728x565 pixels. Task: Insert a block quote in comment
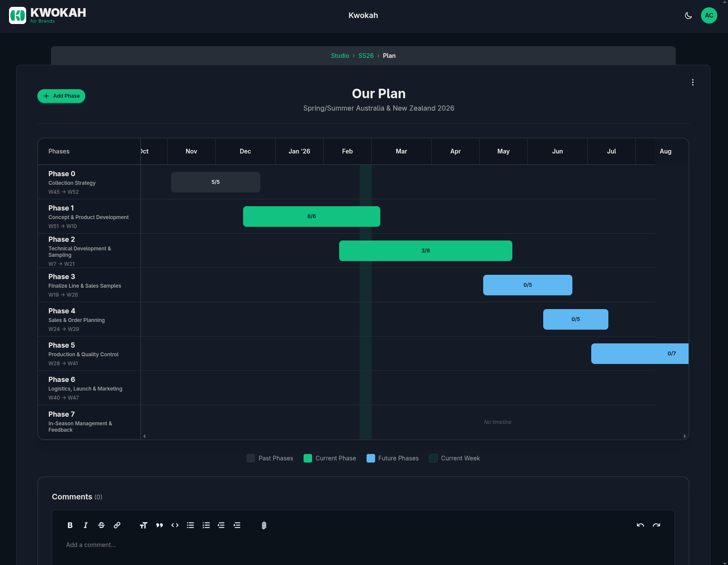pos(159,525)
